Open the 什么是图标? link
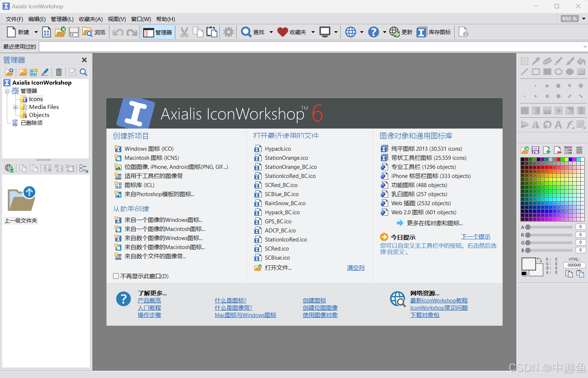 coord(230,300)
